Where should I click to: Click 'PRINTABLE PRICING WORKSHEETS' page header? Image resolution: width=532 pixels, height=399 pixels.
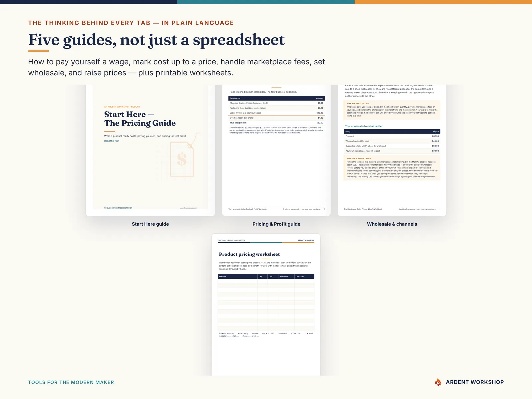tap(231, 240)
